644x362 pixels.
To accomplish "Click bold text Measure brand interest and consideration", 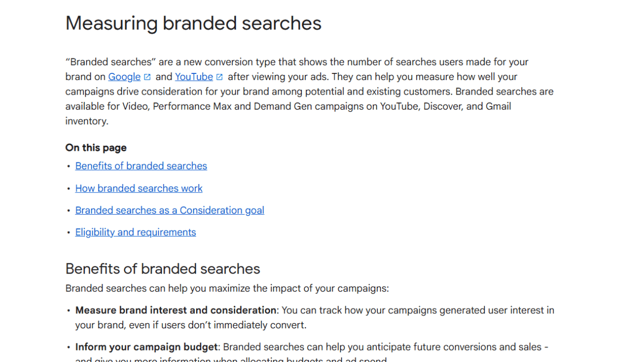I will [x=176, y=310].
